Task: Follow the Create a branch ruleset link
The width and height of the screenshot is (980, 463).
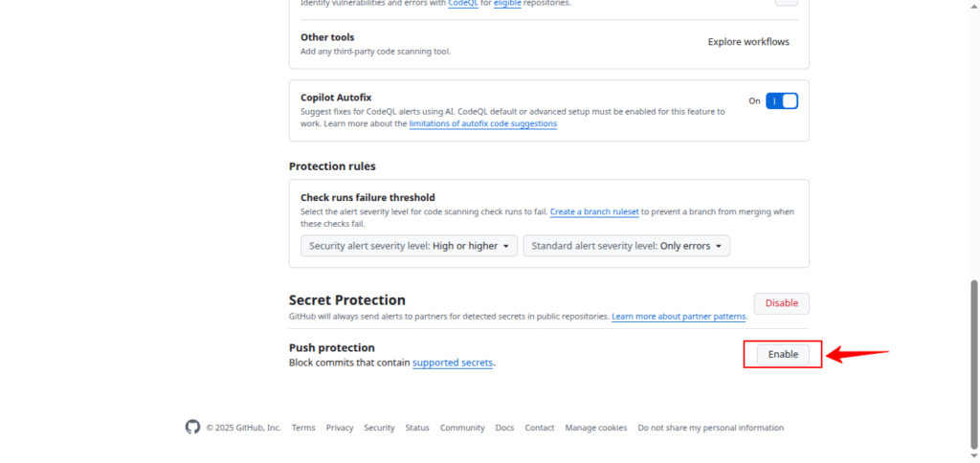Action: click(594, 211)
